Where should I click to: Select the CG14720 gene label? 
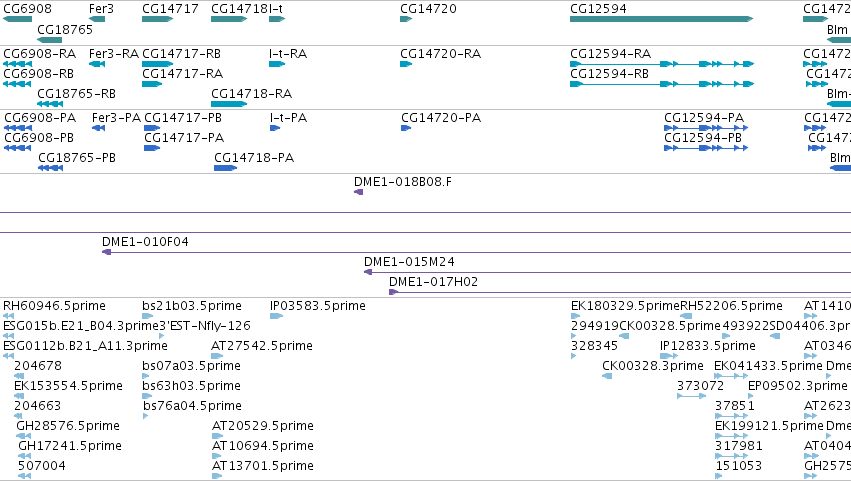[428, 9]
